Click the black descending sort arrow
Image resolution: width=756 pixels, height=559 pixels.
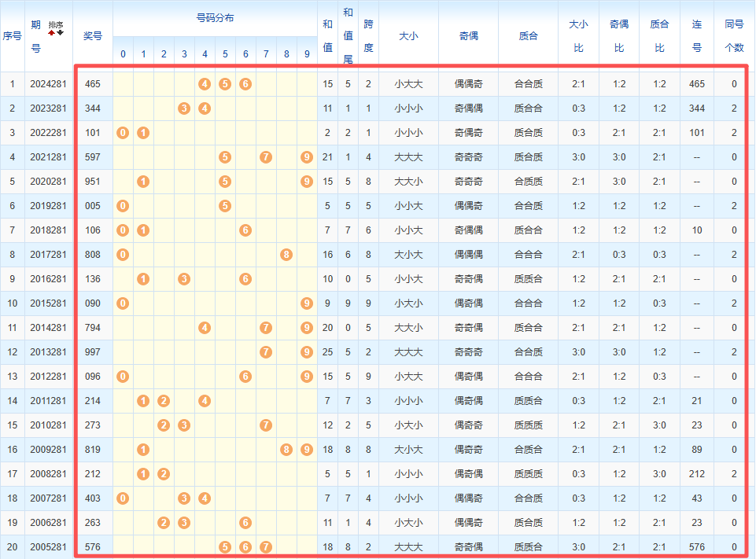61,33
